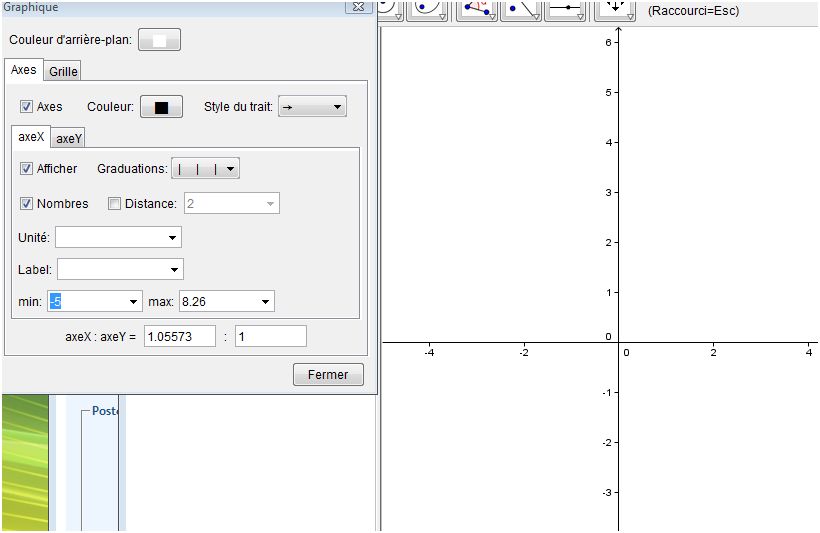The height and width of the screenshot is (533, 820).
Task: Toggle the Afficher checkbox
Action: pyautogui.click(x=27, y=169)
